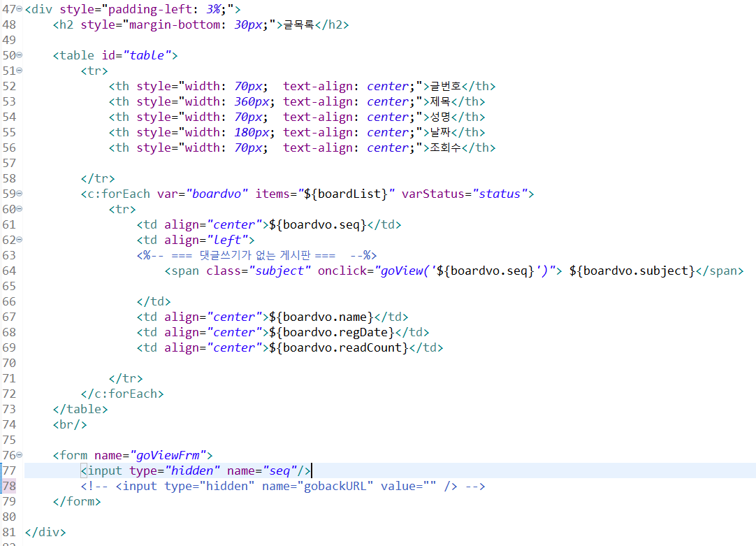
Task: Click form name "goViewFrm"
Action: click(x=168, y=455)
